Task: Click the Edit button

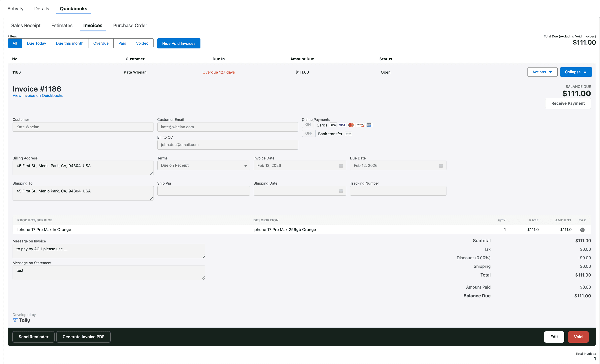Action: 554,337
